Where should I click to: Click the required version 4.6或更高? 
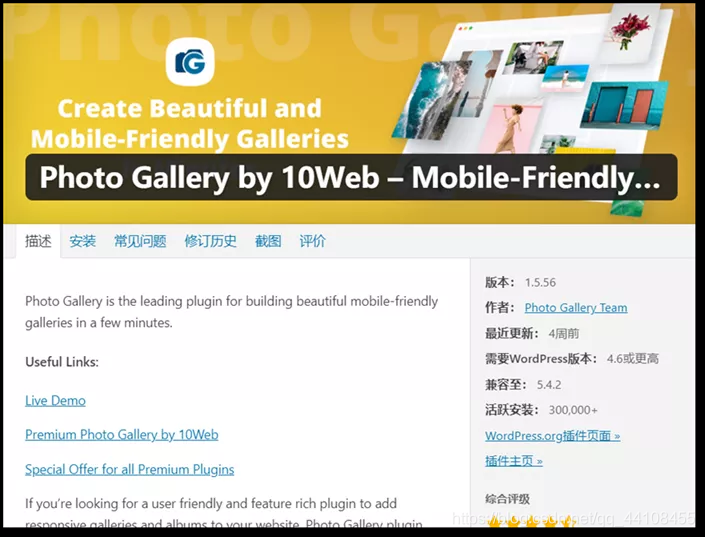(633, 359)
